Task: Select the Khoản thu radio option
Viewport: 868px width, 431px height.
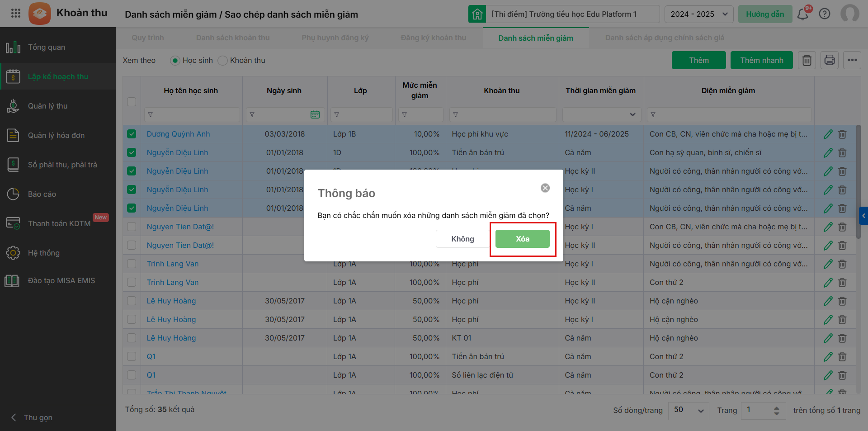Action: (223, 61)
